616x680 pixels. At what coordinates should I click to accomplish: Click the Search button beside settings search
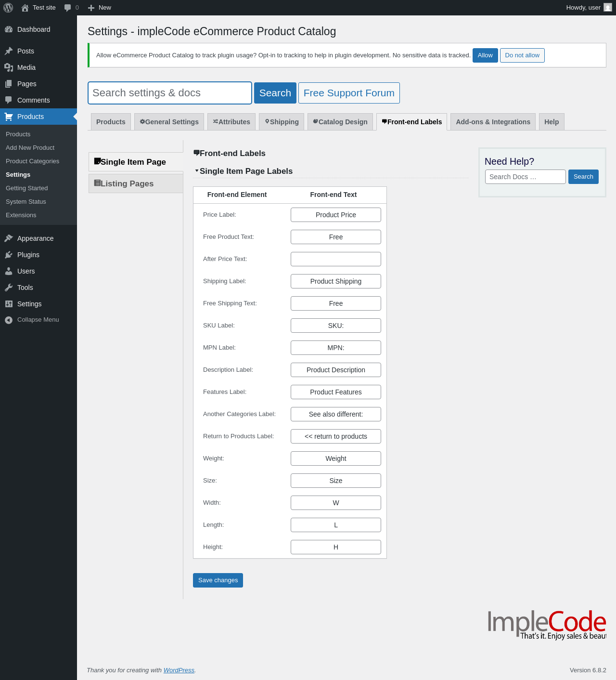point(275,93)
